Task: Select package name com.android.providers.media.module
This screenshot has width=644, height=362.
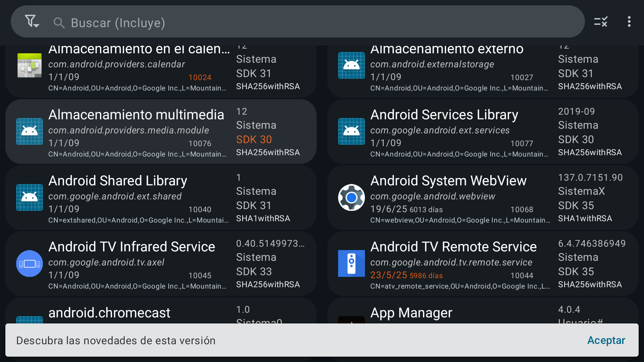Action: coord(128,130)
